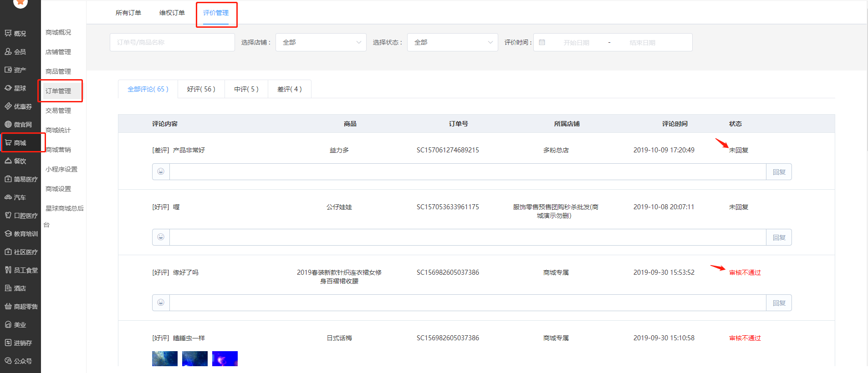This screenshot has height=373, width=868.
Task: Open the 优惠券 coupon sidebar icon
Action: 8,106
